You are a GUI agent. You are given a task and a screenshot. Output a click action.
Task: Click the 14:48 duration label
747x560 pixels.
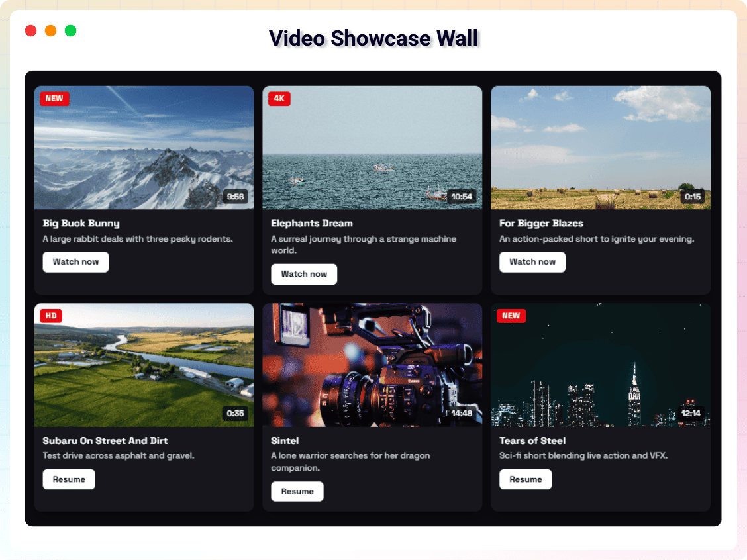pyautogui.click(x=462, y=413)
